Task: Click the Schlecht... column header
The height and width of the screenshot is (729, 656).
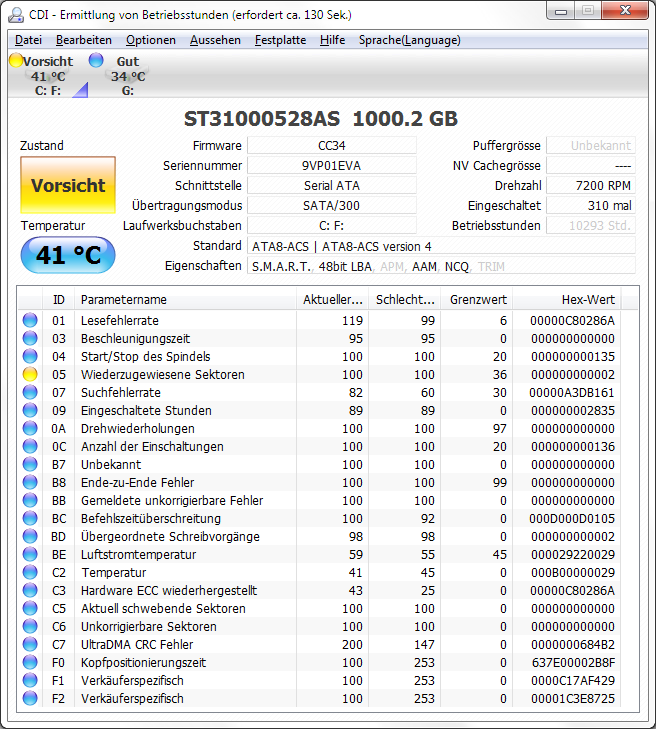Action: 404,299
